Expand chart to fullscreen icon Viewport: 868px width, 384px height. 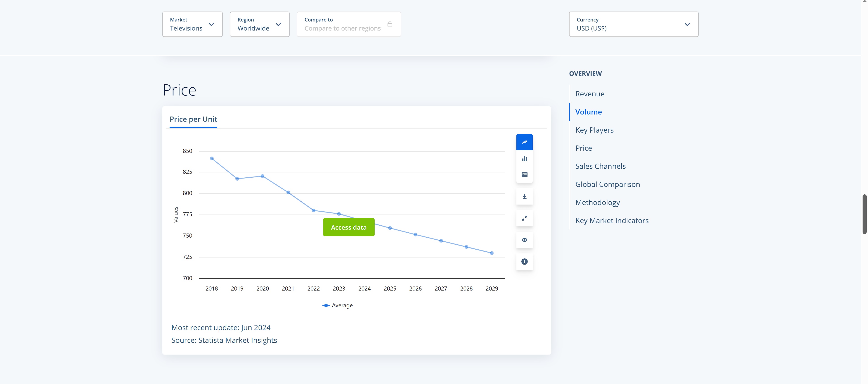tap(524, 218)
